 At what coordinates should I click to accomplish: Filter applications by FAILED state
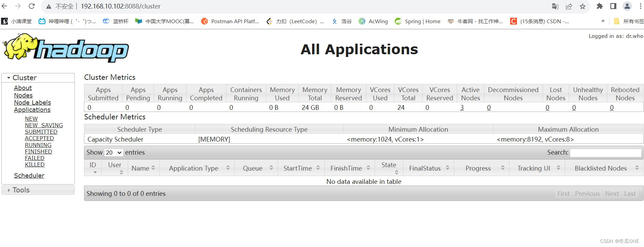click(34, 158)
